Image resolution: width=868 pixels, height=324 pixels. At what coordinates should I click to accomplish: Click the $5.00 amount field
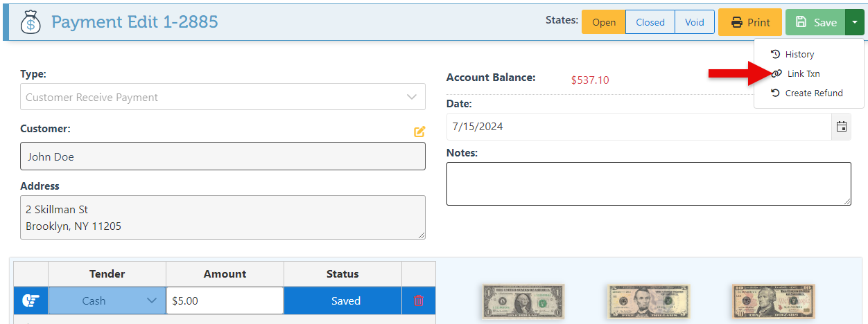(225, 300)
